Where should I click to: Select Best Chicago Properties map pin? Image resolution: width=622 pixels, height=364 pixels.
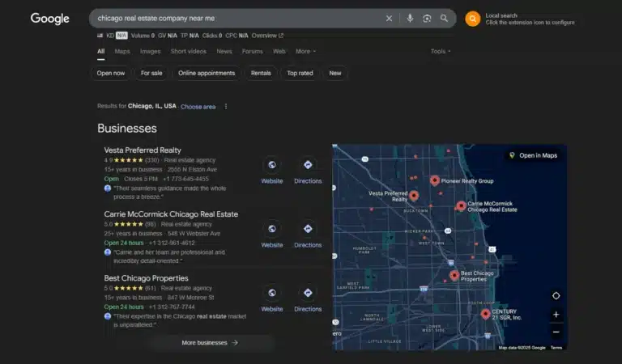[454, 275]
